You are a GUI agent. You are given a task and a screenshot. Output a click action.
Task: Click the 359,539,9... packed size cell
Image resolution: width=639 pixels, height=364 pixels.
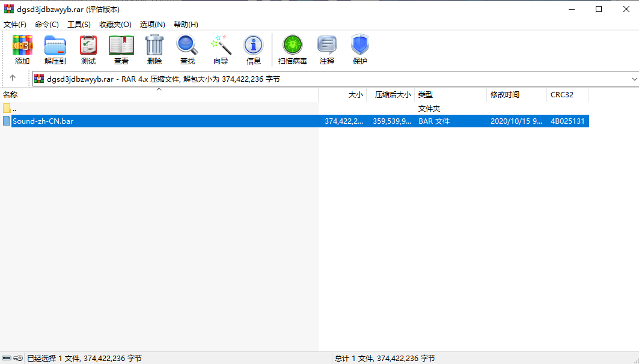pos(392,121)
